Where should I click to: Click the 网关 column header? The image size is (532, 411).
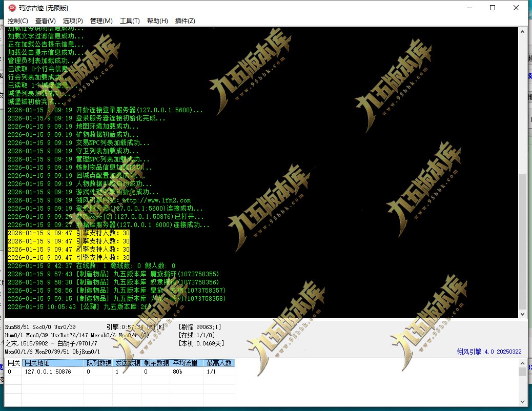click(x=13, y=363)
